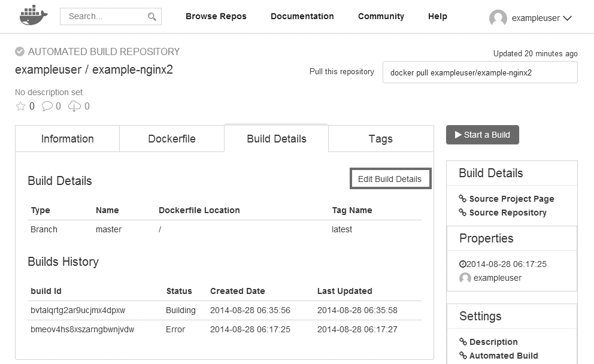Open the Source Repository link
This screenshot has width=594, height=364.
[508, 213]
